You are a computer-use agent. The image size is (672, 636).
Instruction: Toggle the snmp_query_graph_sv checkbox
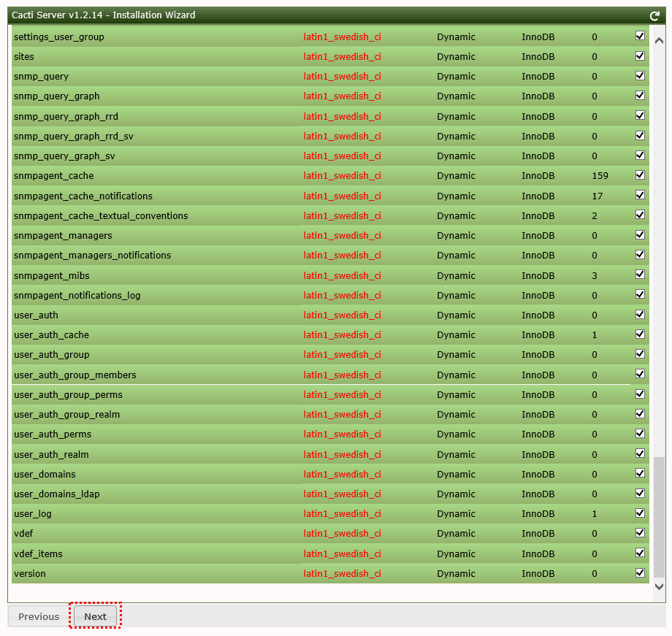point(640,155)
